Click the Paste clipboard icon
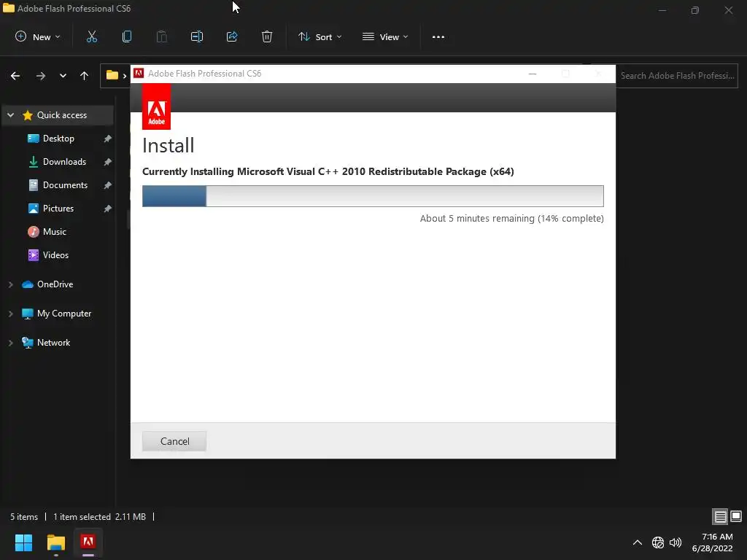The width and height of the screenshot is (747, 560). tap(162, 36)
